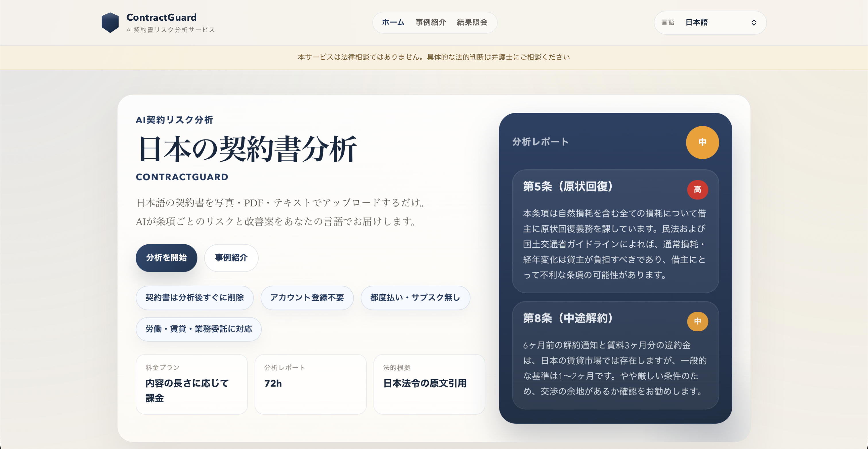Viewport: 868px width, 449px height.
Task: Open 事例紹介 in the top navigation
Action: coord(430,22)
